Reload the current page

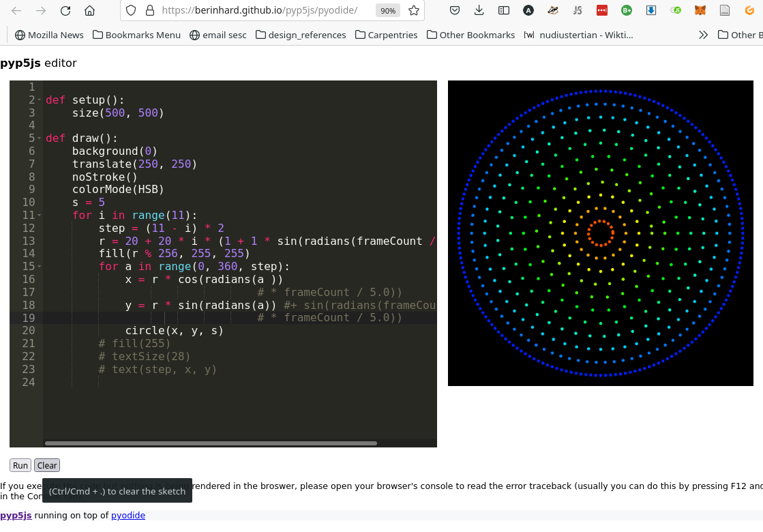[x=65, y=11]
